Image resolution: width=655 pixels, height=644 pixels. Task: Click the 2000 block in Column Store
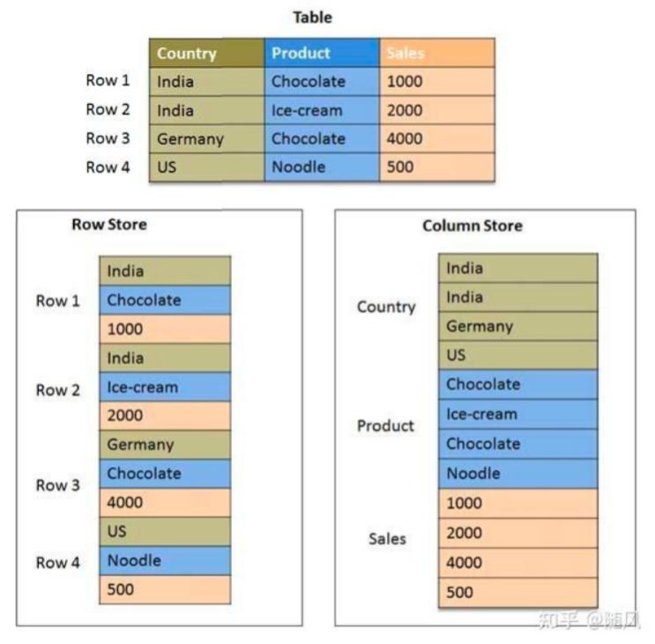point(518,533)
